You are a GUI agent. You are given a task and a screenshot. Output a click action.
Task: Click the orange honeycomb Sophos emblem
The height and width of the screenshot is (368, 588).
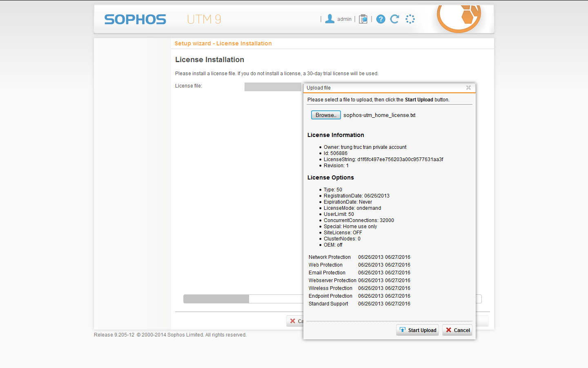click(x=459, y=17)
